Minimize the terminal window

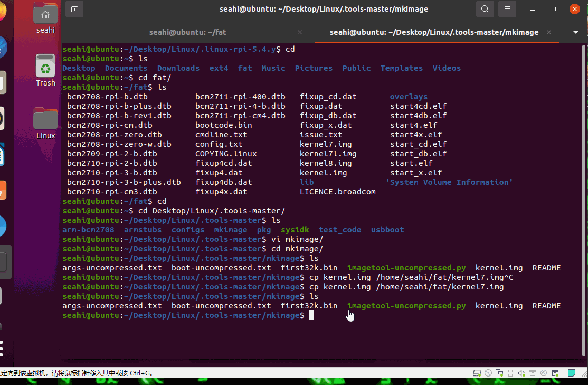click(x=533, y=9)
